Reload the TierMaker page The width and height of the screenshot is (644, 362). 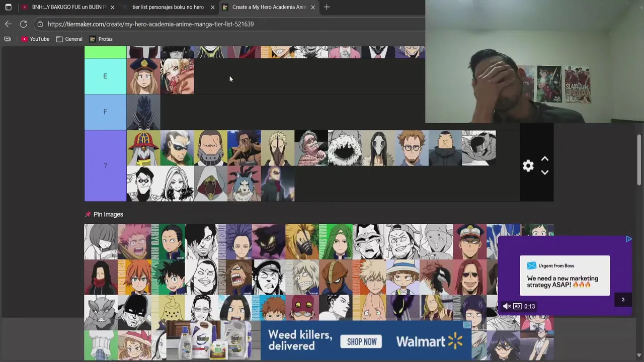click(x=23, y=24)
